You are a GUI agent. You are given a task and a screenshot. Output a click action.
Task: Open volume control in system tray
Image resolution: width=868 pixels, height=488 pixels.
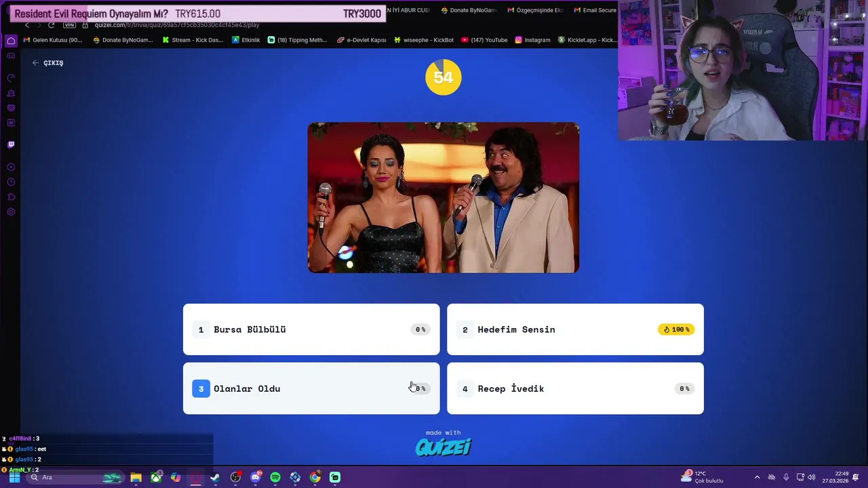pyautogui.click(x=812, y=477)
